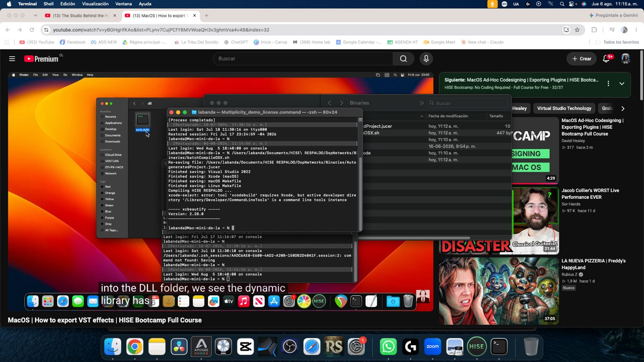Open Chrome extensions puzzle icon
This screenshot has width=644, height=362.
(594, 30)
